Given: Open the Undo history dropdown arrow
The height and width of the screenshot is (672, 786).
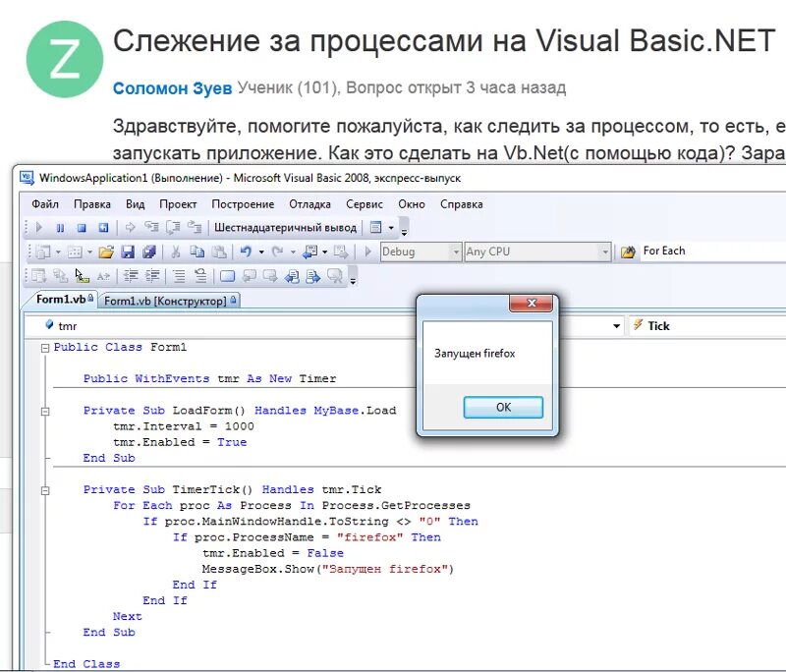Looking at the screenshot, I should coord(261,252).
